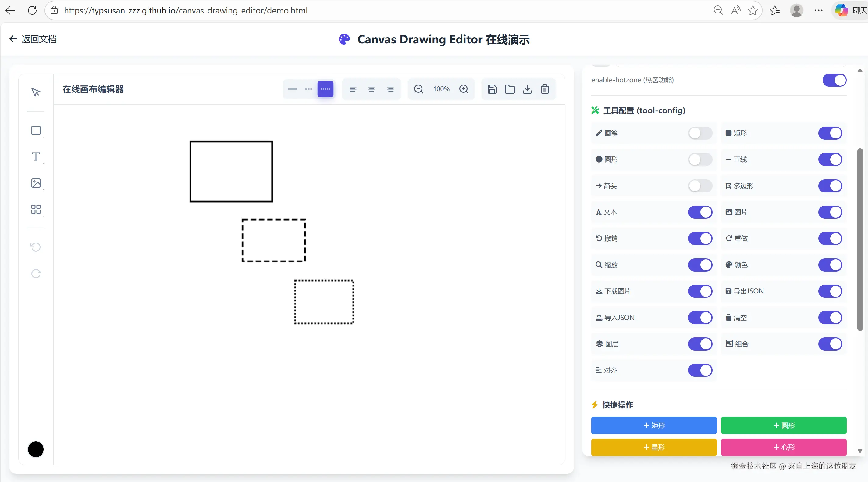Screen dimensions: 868x482
Task: Click the zoom out magnifier icon
Action: click(418, 89)
